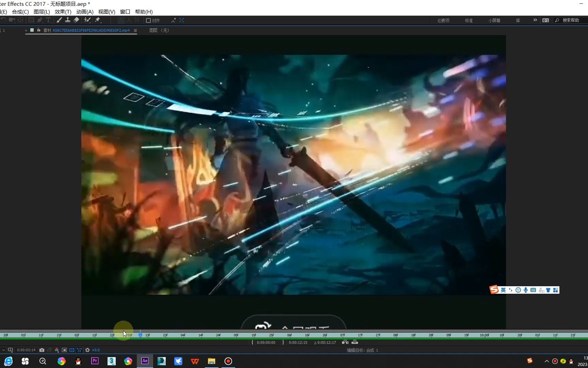588x368 pixels.
Task: Open 3ds Max from the taskbar
Action: 111,361
